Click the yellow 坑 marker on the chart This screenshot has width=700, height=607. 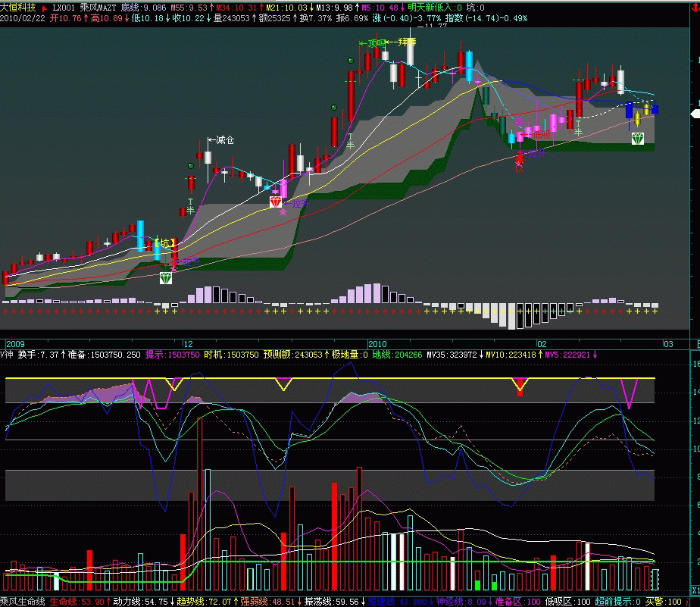click(164, 243)
